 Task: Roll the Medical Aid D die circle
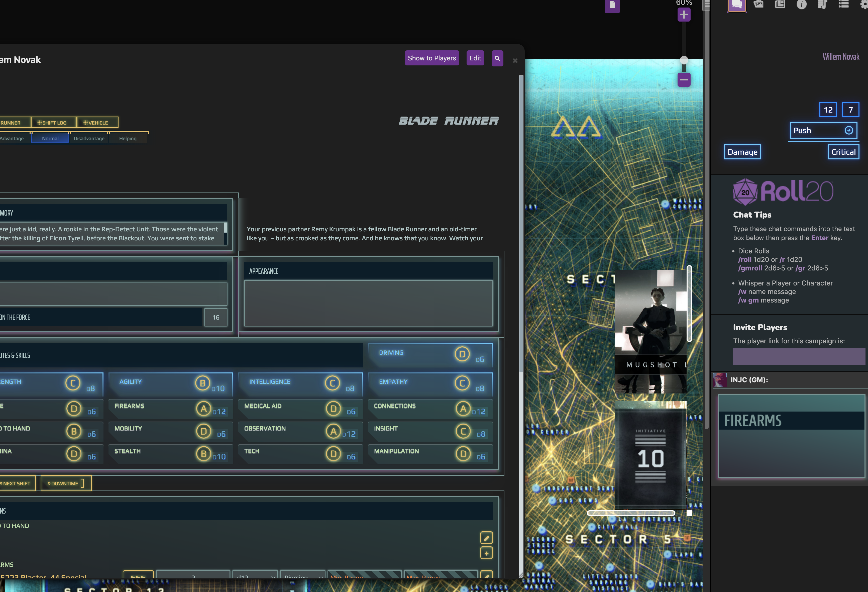[333, 409]
